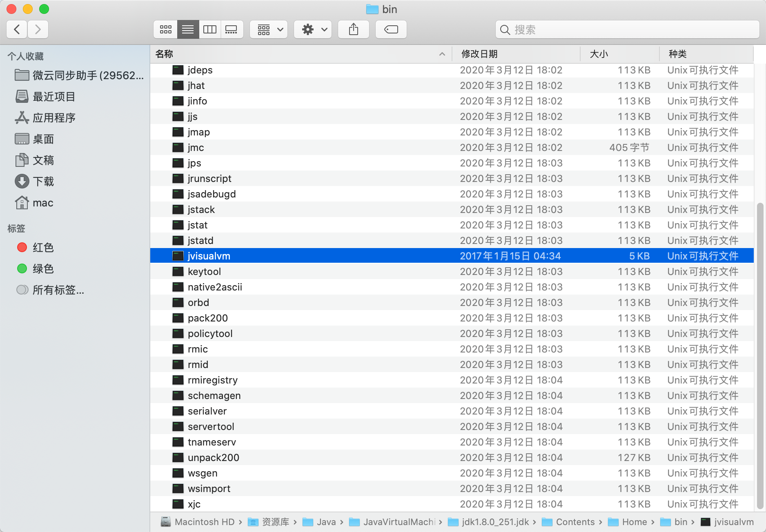Sort by 种类 column header
The width and height of the screenshot is (766, 532).
click(706, 54)
